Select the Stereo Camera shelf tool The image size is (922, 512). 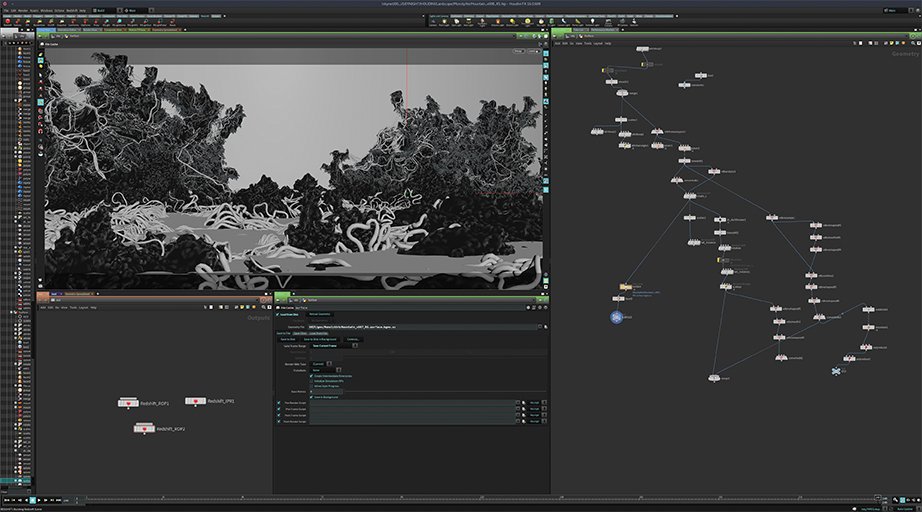tap(609, 22)
